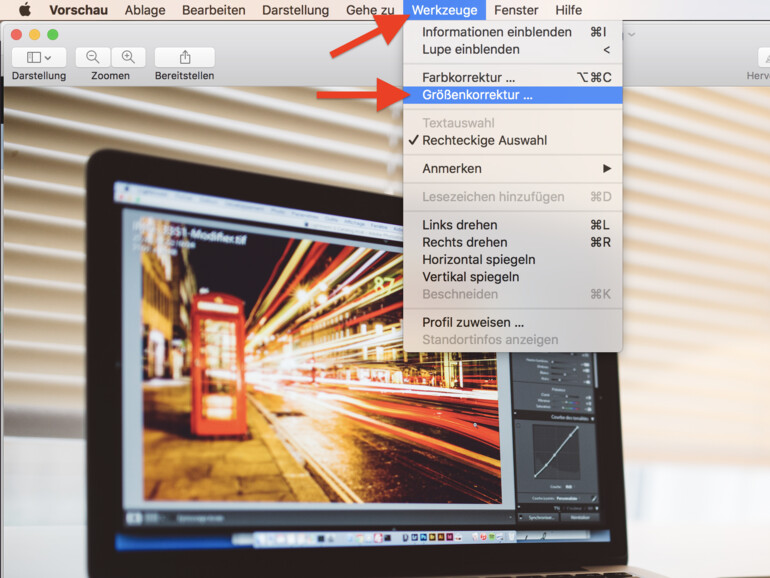Click the Bereitstellen share icon
The width and height of the screenshot is (770, 578).
(185, 57)
